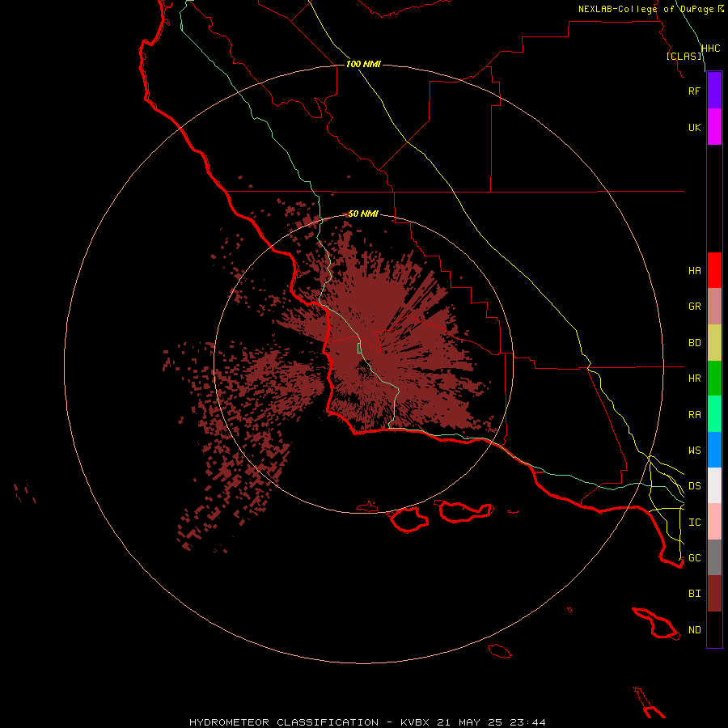Click the 'DS' legend label
The image size is (728, 728).
click(694, 486)
